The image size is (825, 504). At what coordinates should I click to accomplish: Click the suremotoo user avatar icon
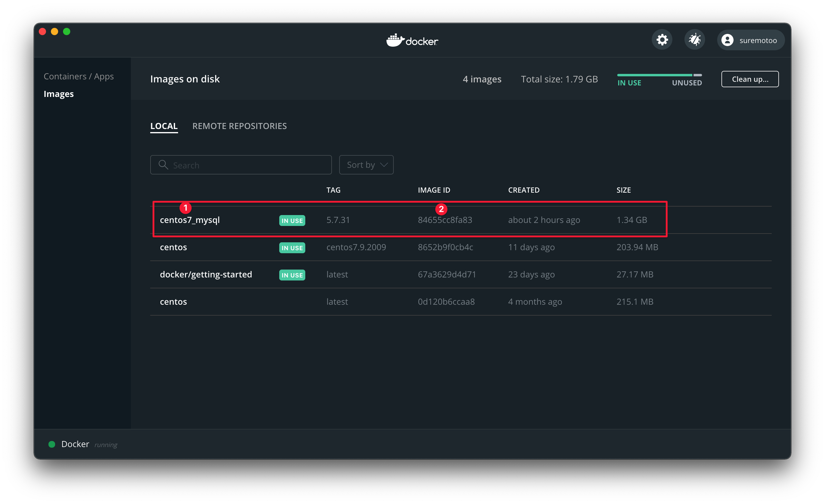point(727,40)
